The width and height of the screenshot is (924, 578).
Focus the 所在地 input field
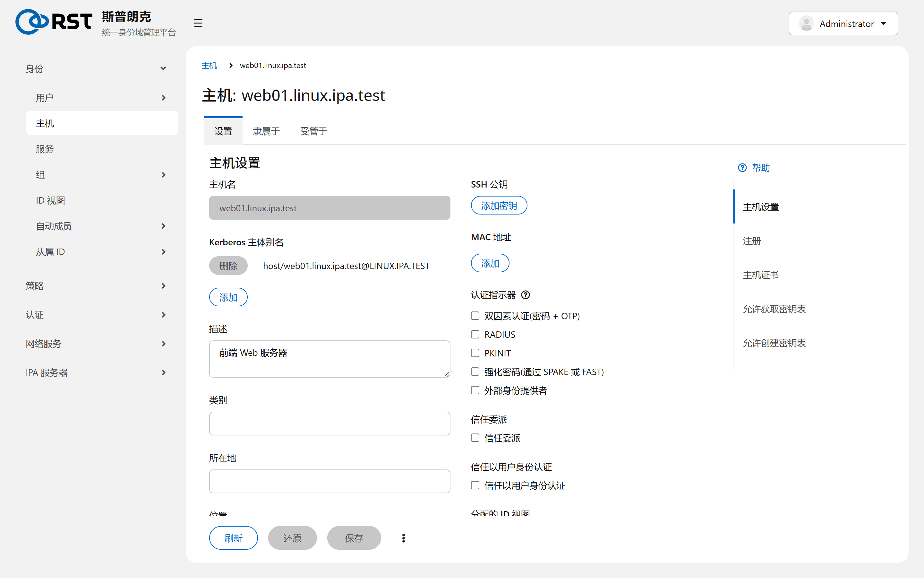point(329,481)
